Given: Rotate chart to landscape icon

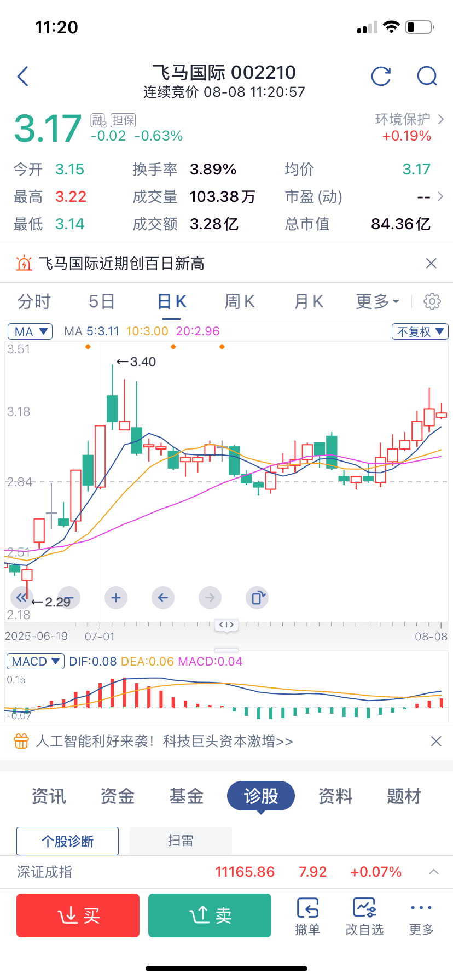Looking at the screenshot, I should click(x=258, y=598).
